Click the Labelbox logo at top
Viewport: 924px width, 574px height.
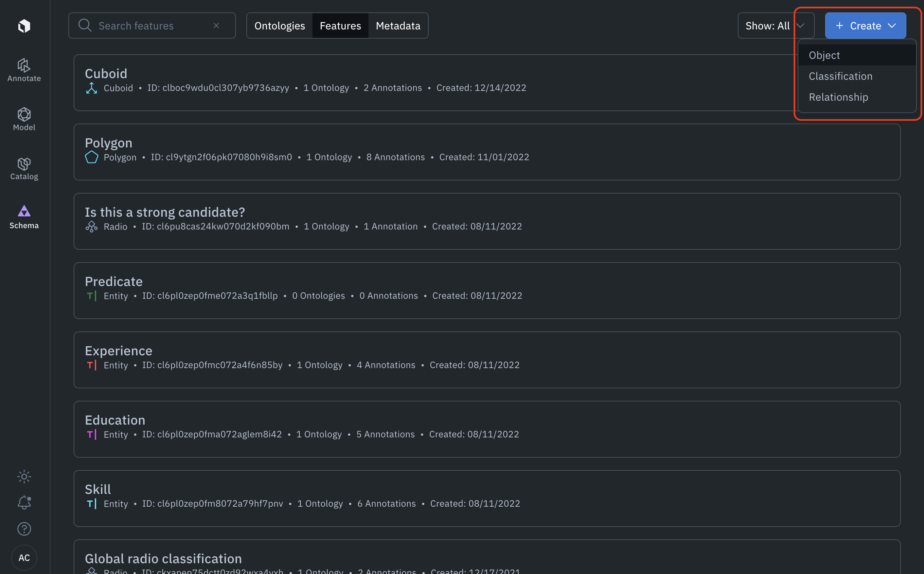click(x=24, y=26)
